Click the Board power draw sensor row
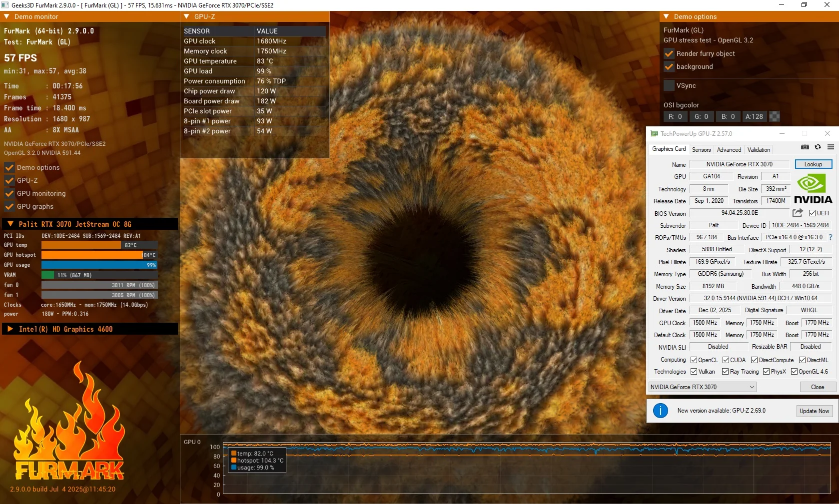Viewport: 839px width, 504px height. tap(254, 101)
